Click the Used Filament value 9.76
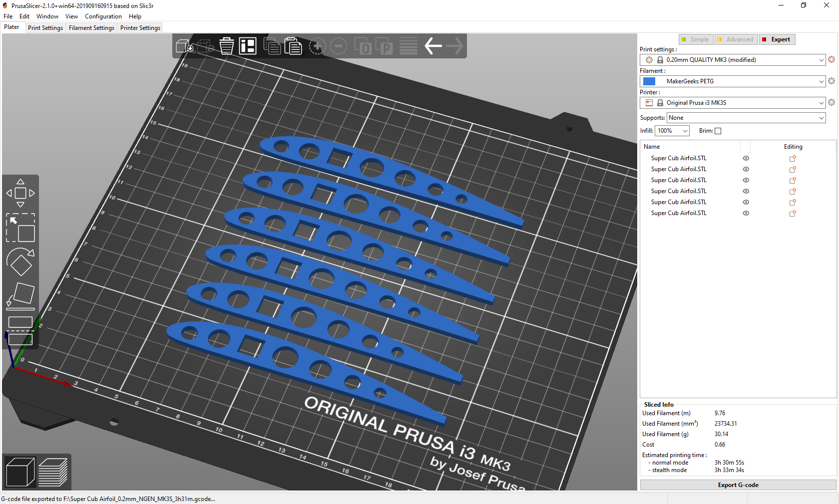 (x=720, y=413)
